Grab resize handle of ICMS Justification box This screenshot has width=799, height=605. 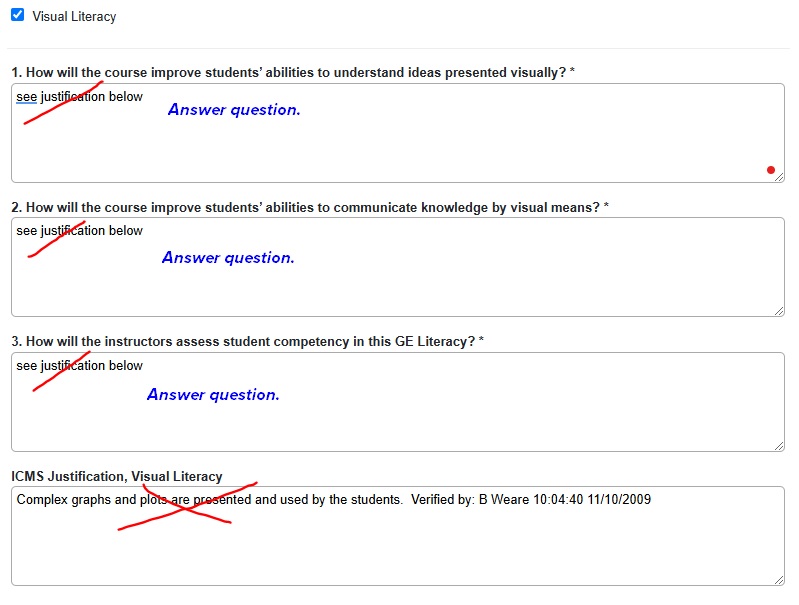tap(779, 580)
